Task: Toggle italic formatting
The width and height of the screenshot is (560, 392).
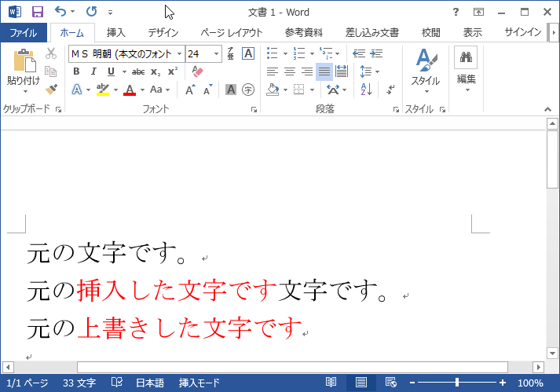Action: [93, 71]
